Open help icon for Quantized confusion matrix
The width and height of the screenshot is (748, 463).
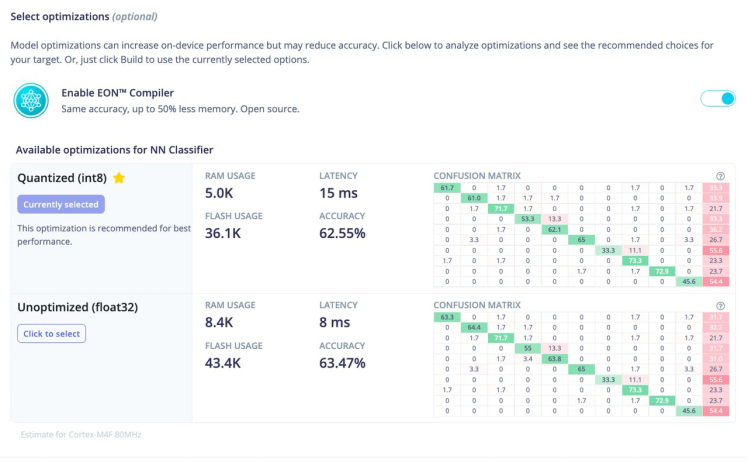pyautogui.click(x=721, y=176)
